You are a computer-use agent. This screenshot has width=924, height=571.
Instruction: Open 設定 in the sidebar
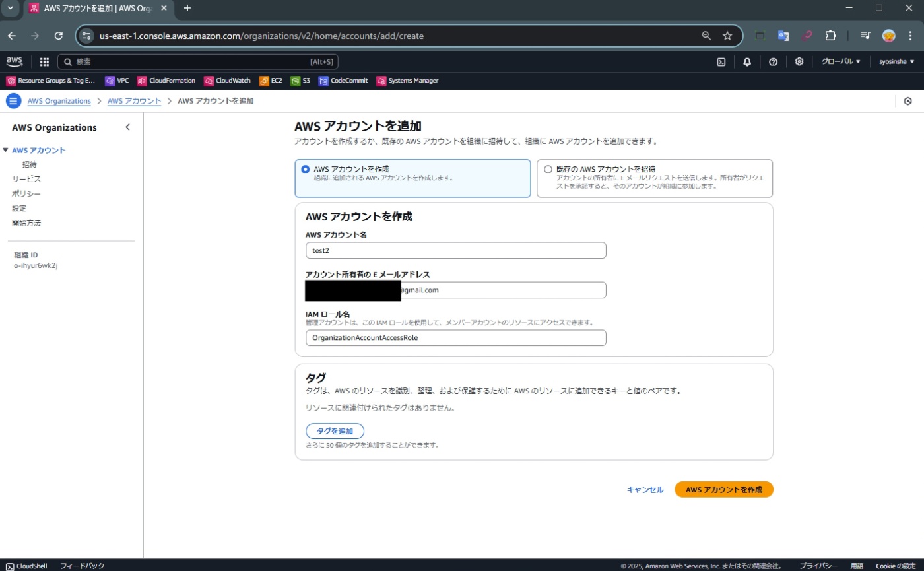tap(19, 208)
